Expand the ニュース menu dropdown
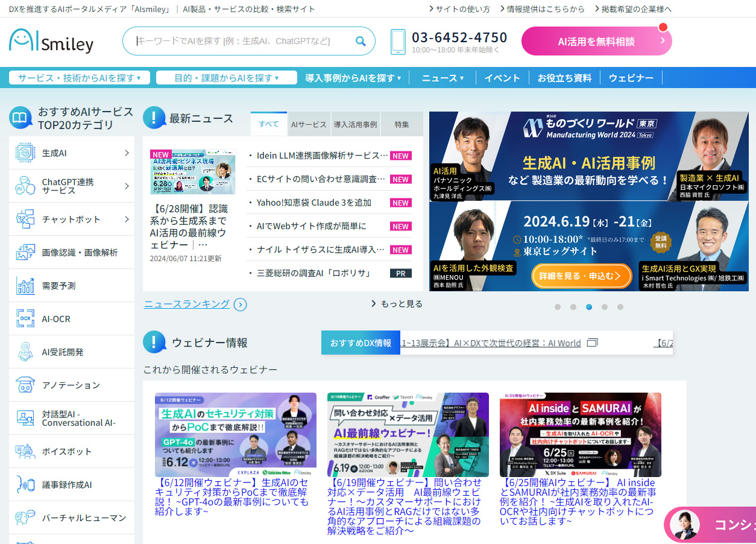The image size is (756, 544). coord(443,78)
